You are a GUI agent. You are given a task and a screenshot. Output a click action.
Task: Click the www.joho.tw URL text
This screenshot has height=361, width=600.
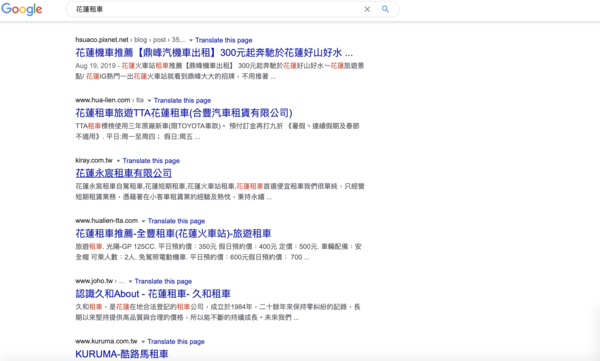click(94, 281)
